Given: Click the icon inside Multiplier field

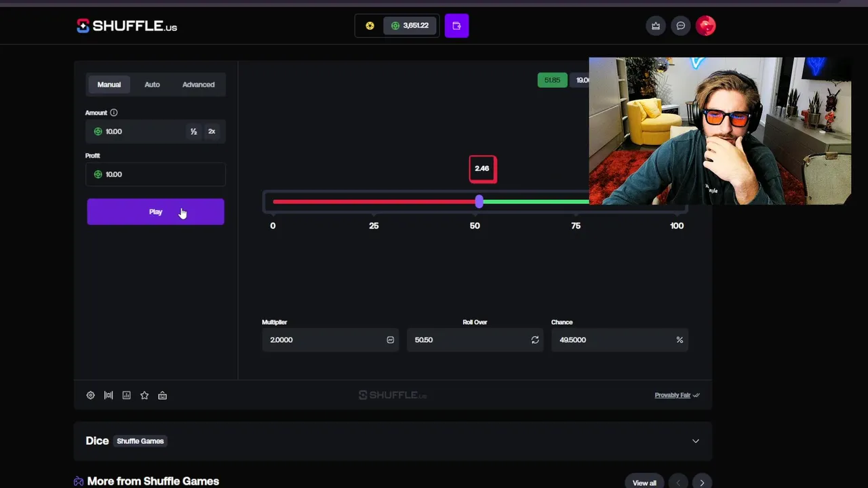Looking at the screenshot, I should tap(391, 340).
